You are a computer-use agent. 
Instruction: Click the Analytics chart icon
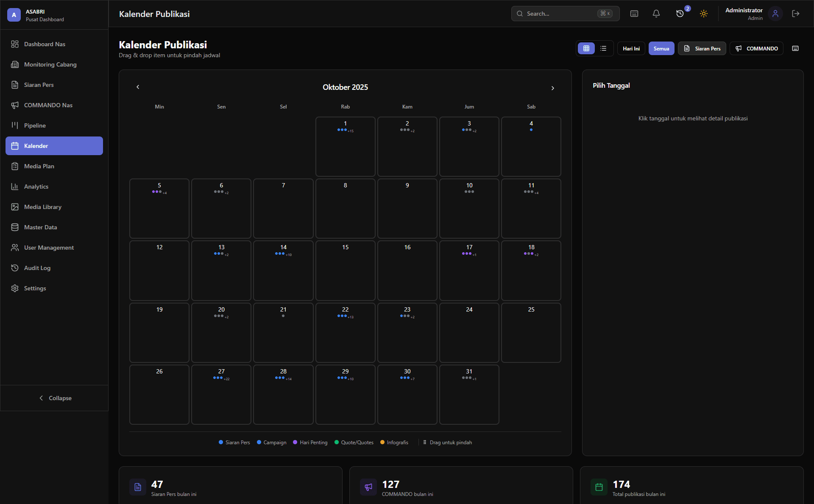tap(15, 187)
